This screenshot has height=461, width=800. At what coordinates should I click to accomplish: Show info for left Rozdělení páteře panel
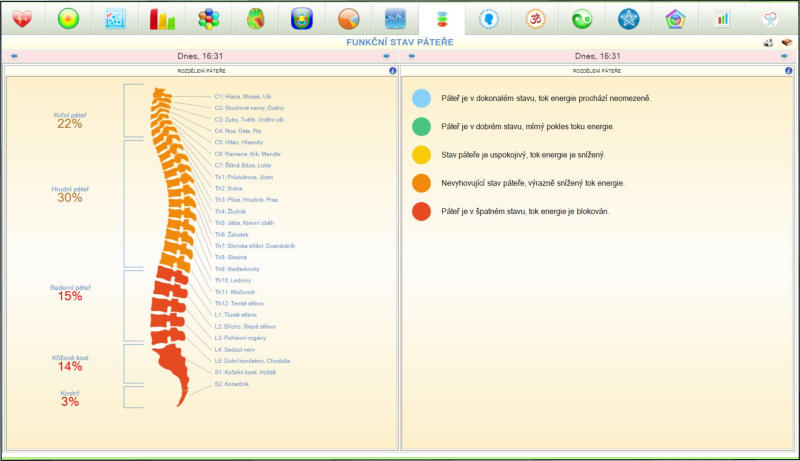(x=393, y=71)
